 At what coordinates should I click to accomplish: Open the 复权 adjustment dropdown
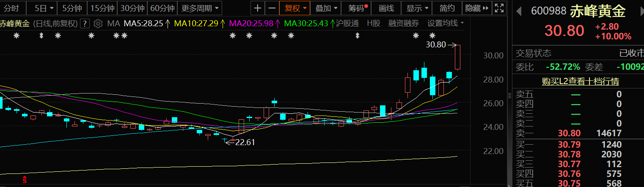295,8
